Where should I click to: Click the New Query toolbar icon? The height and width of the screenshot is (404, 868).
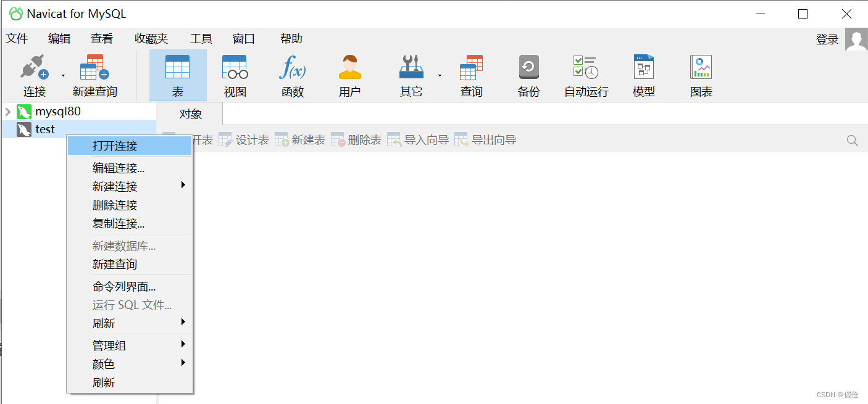[94, 67]
